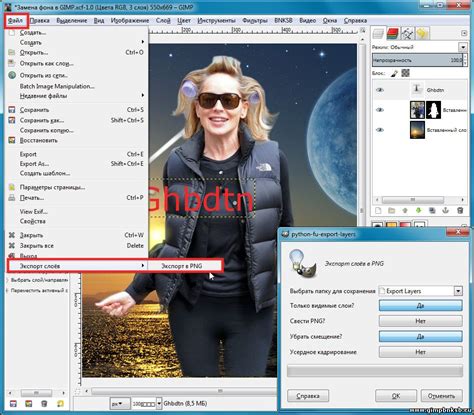Open the zoom percentage dropdown in the status bar
The image size is (474, 415).
point(159,404)
